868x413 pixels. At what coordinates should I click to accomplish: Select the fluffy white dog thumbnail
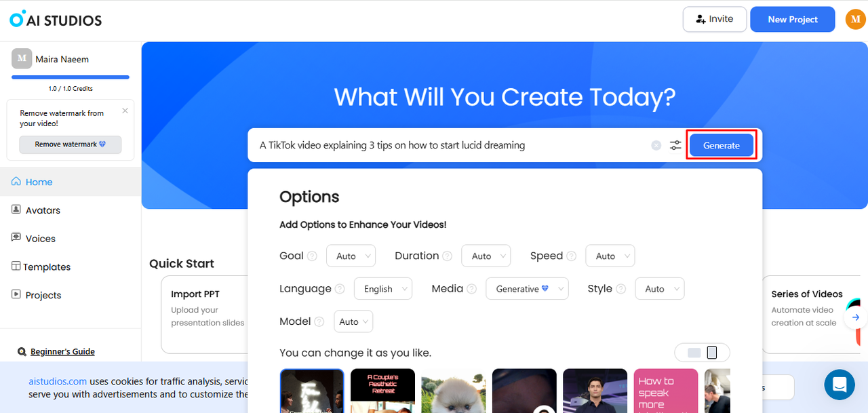[453, 391]
